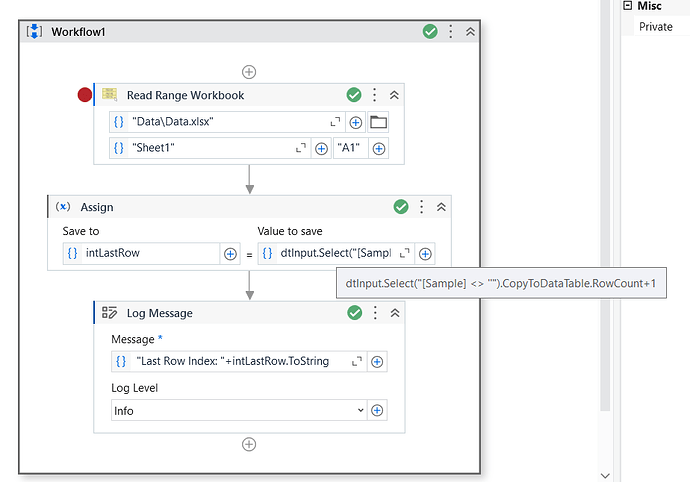Add activity at top of Workflow1
Image resolution: width=690 pixels, height=482 pixels.
249,72
